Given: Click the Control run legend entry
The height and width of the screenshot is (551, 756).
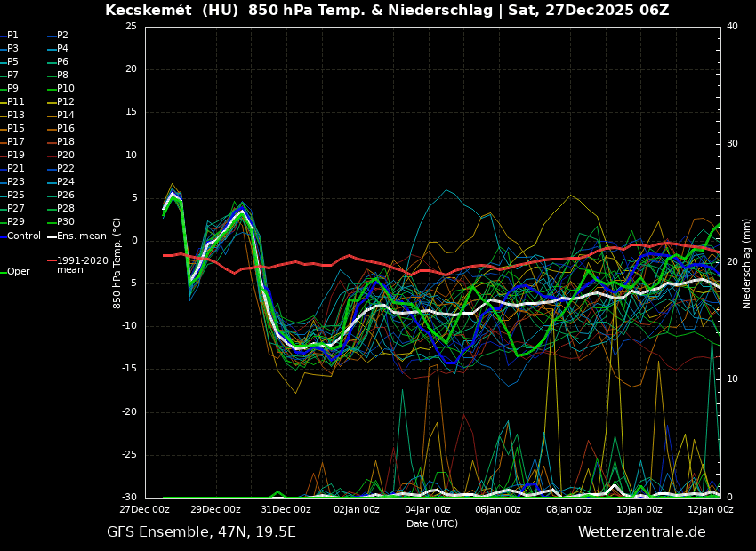Looking at the screenshot, I should [24, 236].
